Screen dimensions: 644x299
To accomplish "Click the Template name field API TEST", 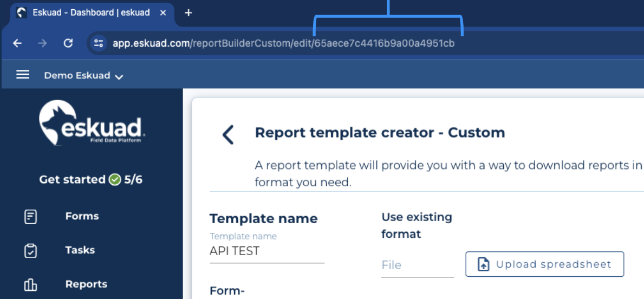I will 267,251.
